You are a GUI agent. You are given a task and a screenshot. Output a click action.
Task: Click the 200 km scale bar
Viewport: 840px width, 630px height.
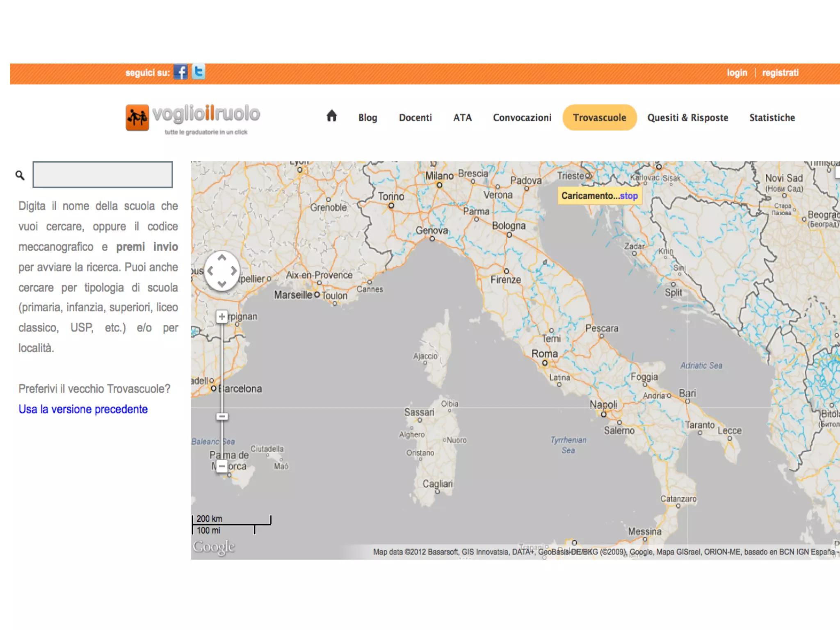pyautogui.click(x=231, y=519)
